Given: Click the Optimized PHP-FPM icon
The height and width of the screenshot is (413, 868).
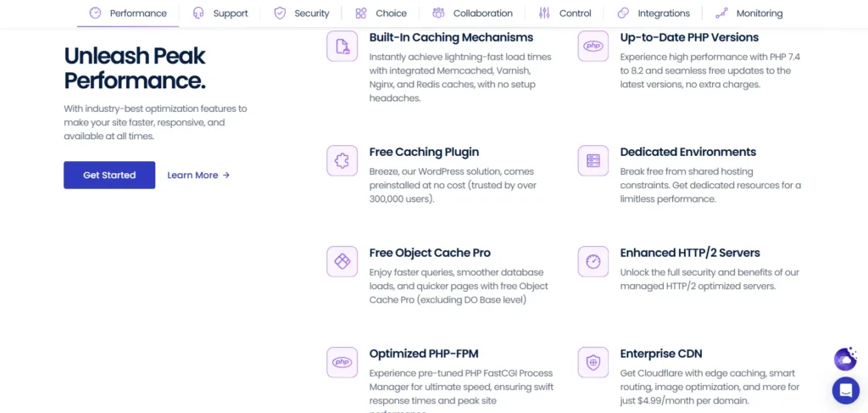Looking at the screenshot, I should pyautogui.click(x=342, y=362).
